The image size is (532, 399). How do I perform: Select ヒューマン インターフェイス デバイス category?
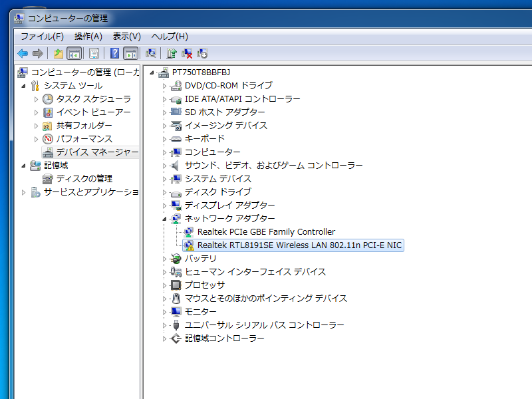click(255, 271)
